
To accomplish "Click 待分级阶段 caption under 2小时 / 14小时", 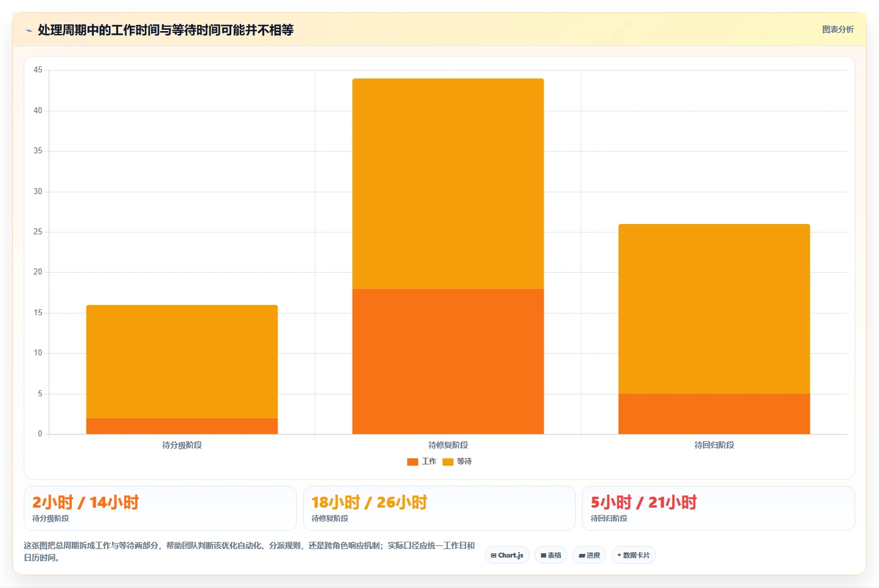I will 51,519.
